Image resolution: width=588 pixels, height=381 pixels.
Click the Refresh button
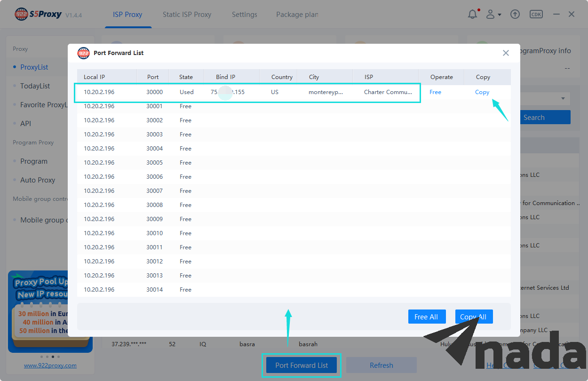tap(381, 365)
